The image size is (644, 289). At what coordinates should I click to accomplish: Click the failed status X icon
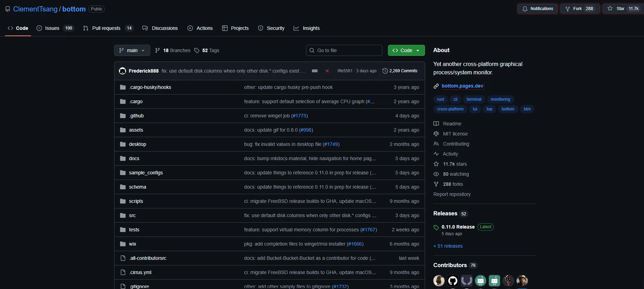click(x=327, y=71)
